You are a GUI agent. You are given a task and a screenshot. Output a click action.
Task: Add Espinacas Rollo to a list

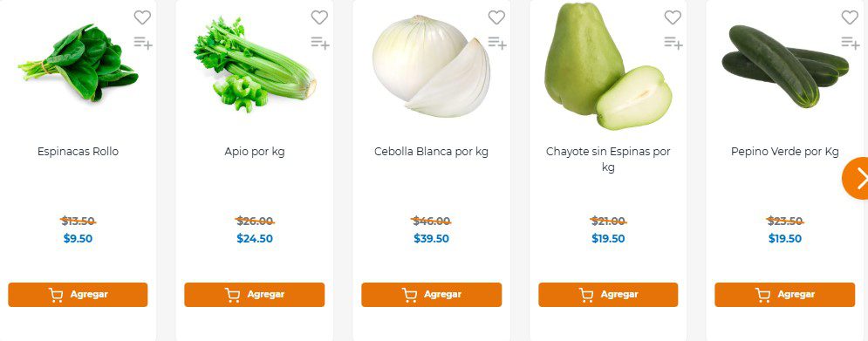pyautogui.click(x=143, y=43)
